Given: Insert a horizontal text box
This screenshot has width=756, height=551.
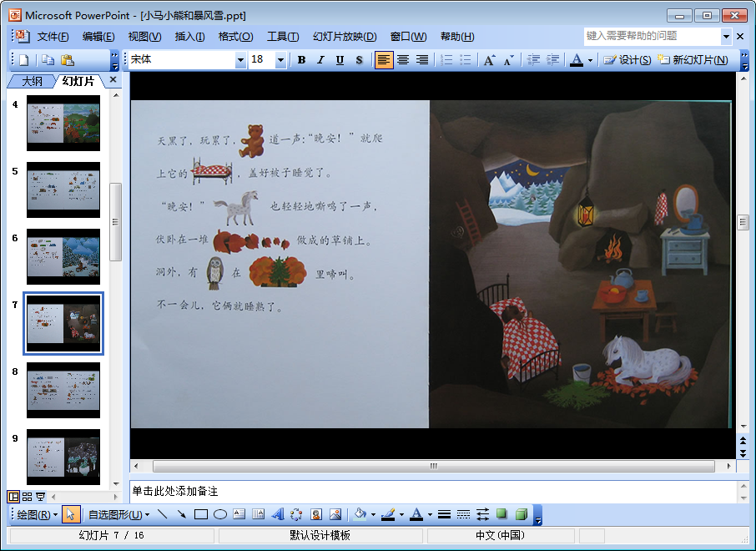Looking at the screenshot, I should [x=239, y=514].
